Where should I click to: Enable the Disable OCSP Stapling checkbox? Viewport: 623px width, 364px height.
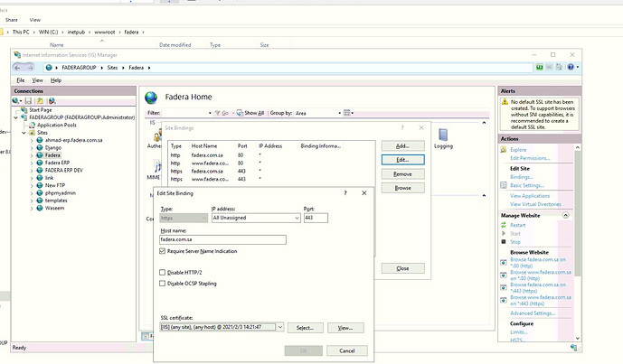click(162, 284)
